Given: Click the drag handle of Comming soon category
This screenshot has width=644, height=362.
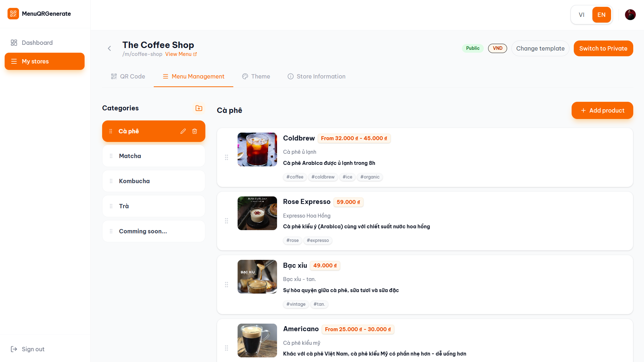Looking at the screenshot, I should (x=111, y=231).
